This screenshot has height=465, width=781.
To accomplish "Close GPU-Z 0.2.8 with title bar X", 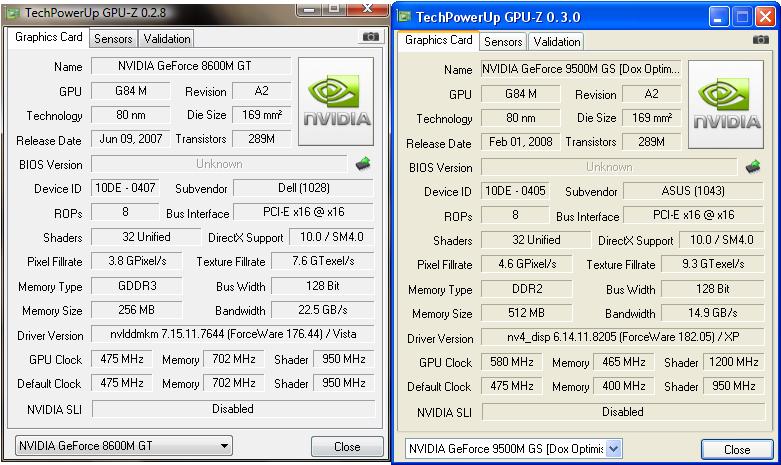I will pos(367,9).
